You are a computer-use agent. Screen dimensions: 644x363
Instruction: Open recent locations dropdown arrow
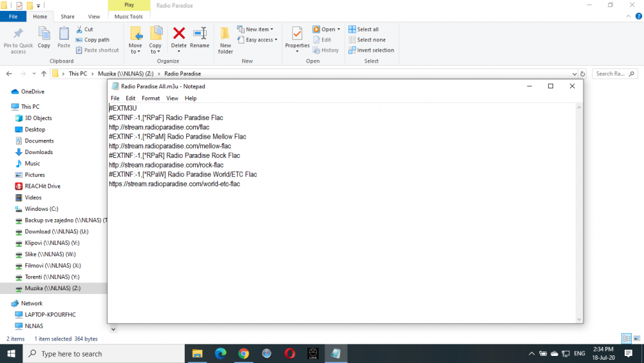tap(33, 74)
